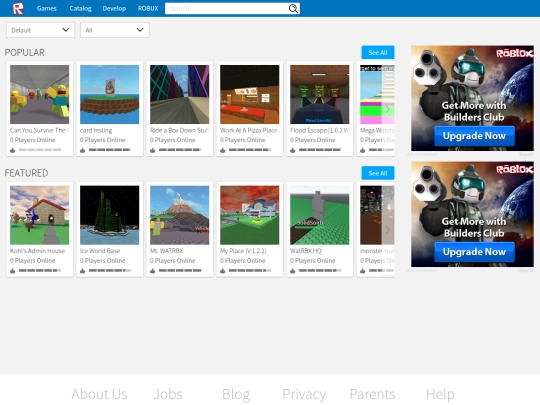Open the ROBUX menu
This screenshot has height=405, width=540.
click(148, 8)
